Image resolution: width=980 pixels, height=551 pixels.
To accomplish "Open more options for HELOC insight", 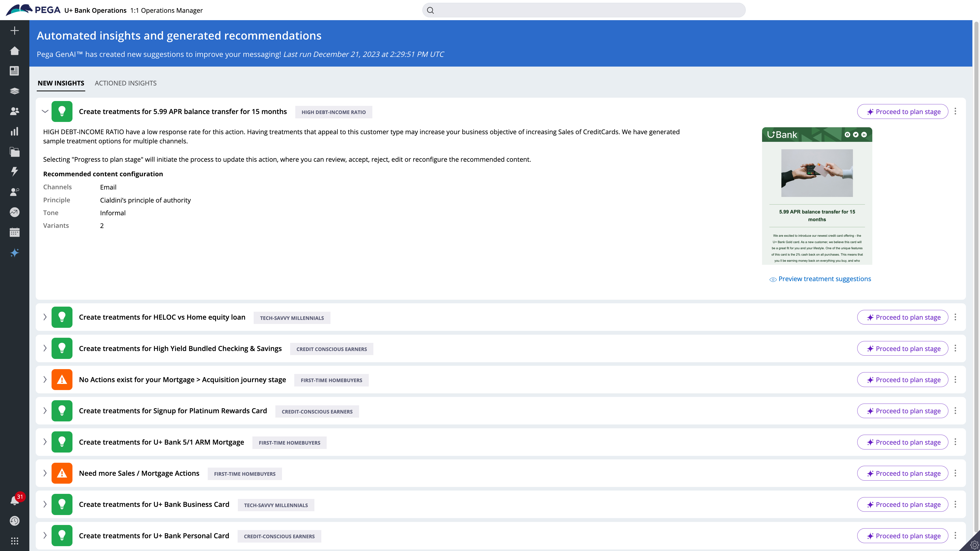I will [x=955, y=317].
